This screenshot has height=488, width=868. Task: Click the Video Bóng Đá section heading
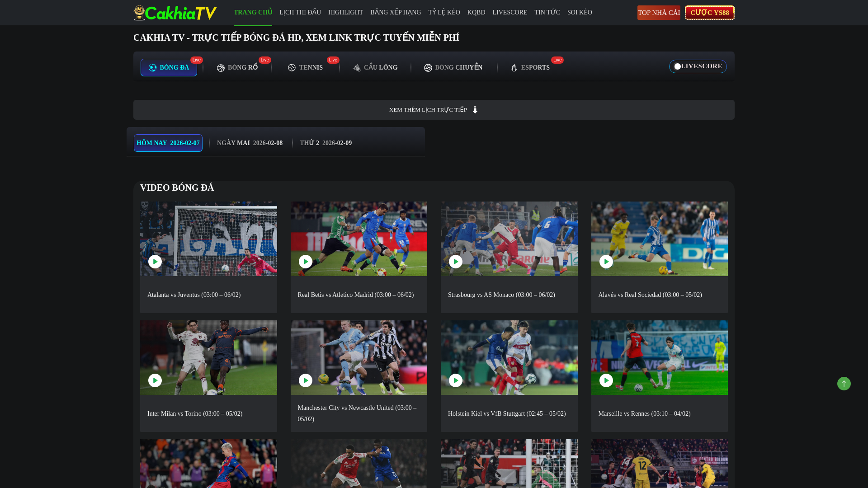[x=177, y=188]
